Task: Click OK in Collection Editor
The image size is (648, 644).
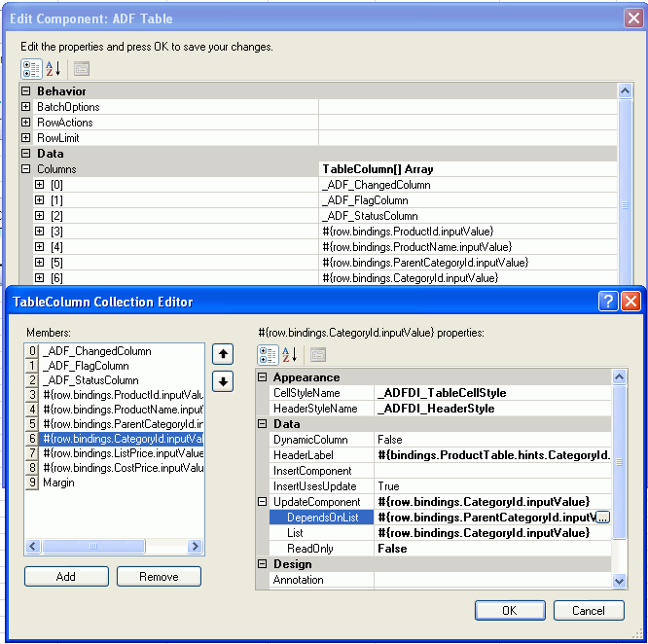Action: click(x=510, y=611)
